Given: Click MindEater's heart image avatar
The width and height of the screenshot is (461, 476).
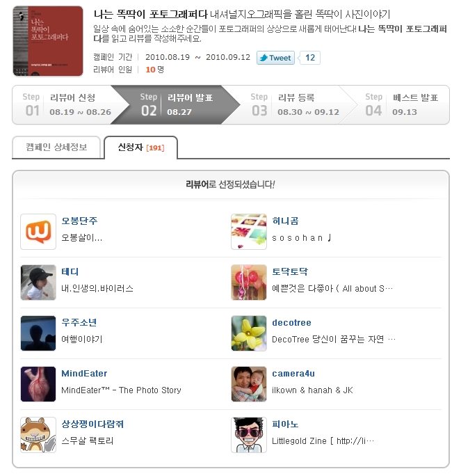Looking at the screenshot, I should 38,384.
